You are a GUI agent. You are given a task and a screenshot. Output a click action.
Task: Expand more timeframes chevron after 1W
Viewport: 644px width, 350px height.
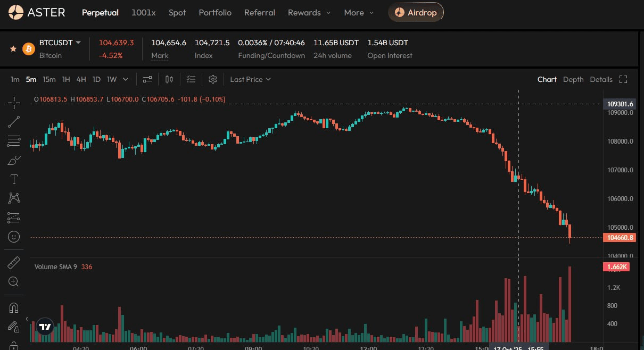coord(126,79)
